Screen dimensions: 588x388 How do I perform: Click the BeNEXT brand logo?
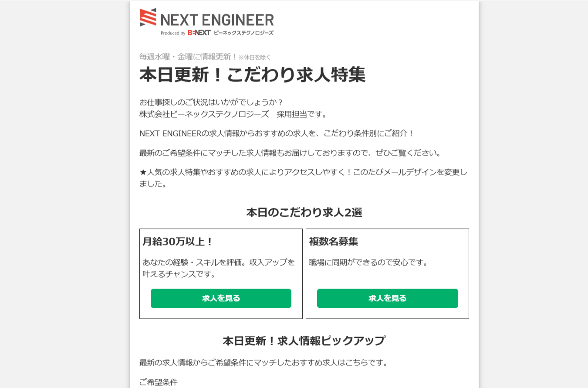pos(199,33)
